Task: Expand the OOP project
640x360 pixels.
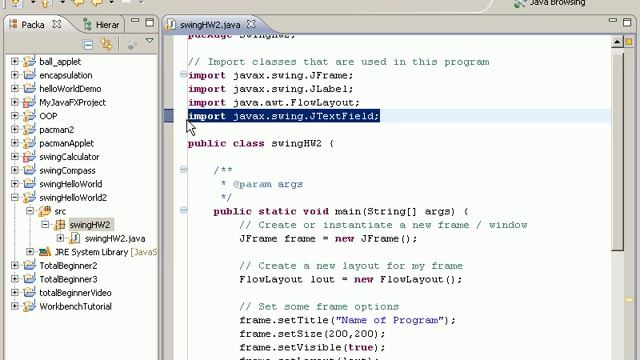Action: (15, 116)
